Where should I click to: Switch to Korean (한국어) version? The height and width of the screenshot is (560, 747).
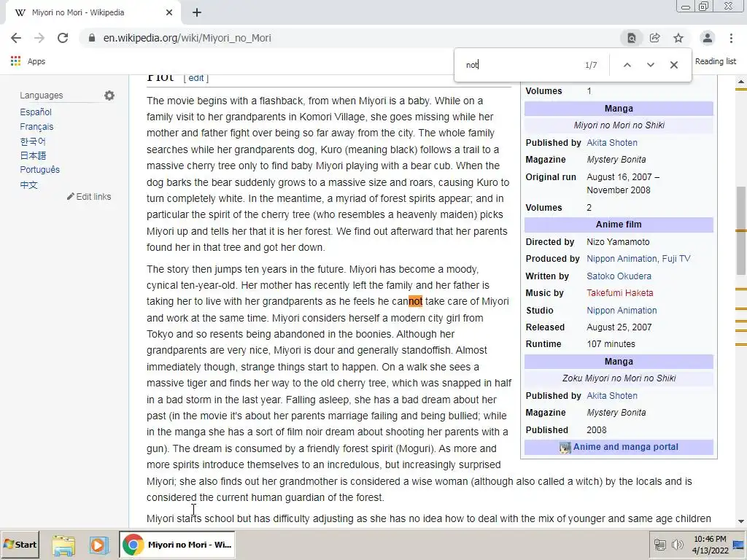pos(33,141)
